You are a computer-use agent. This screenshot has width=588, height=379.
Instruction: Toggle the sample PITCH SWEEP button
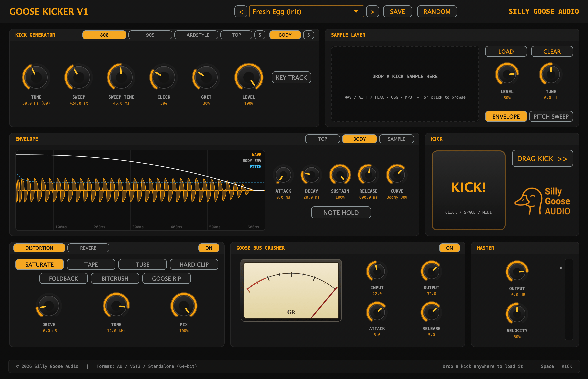coord(551,116)
